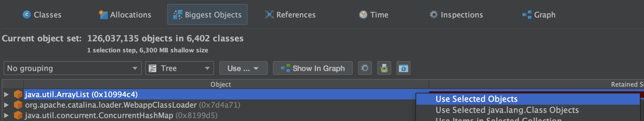Open the Tree view mode dropdown
644x121 pixels.
coord(179,68)
